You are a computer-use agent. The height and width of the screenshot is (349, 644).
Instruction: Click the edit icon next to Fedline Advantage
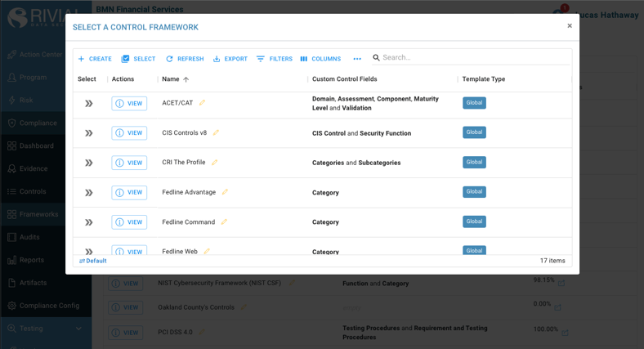tap(225, 192)
